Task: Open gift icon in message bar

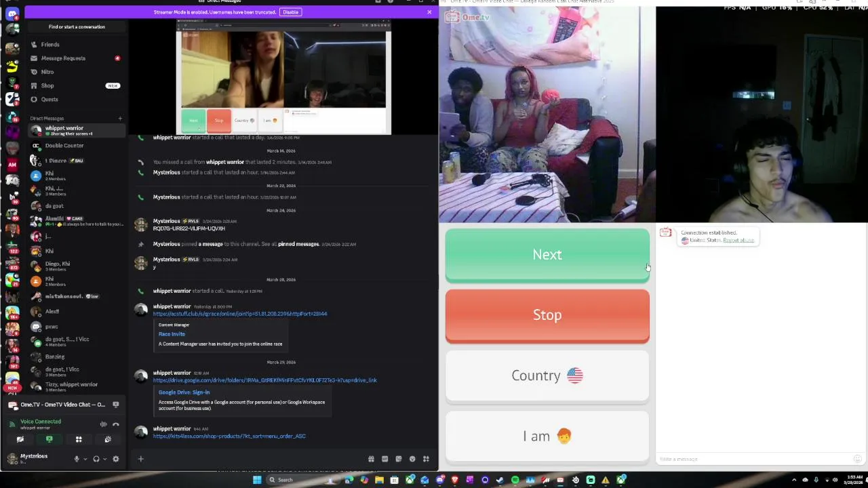Action: 371,459
